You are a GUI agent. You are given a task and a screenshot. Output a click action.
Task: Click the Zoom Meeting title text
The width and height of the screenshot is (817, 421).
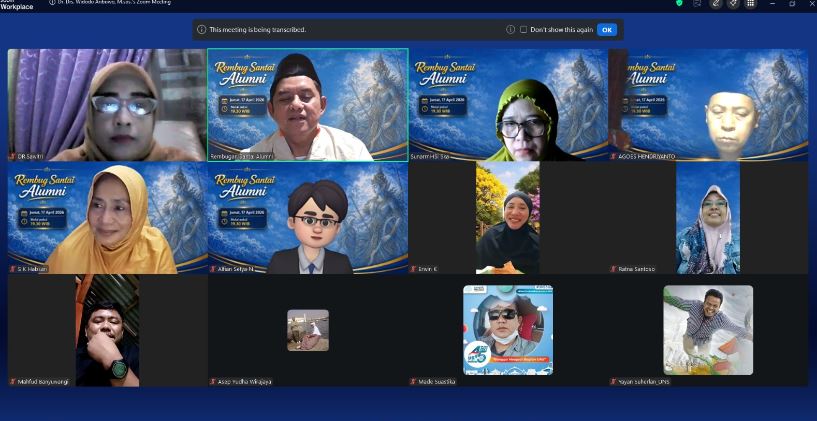(114, 3)
